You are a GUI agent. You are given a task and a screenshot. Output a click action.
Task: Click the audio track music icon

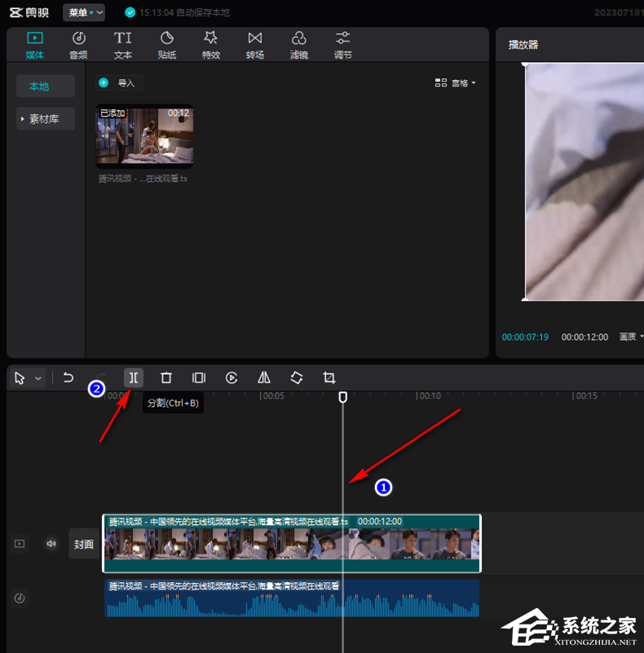coord(20,598)
